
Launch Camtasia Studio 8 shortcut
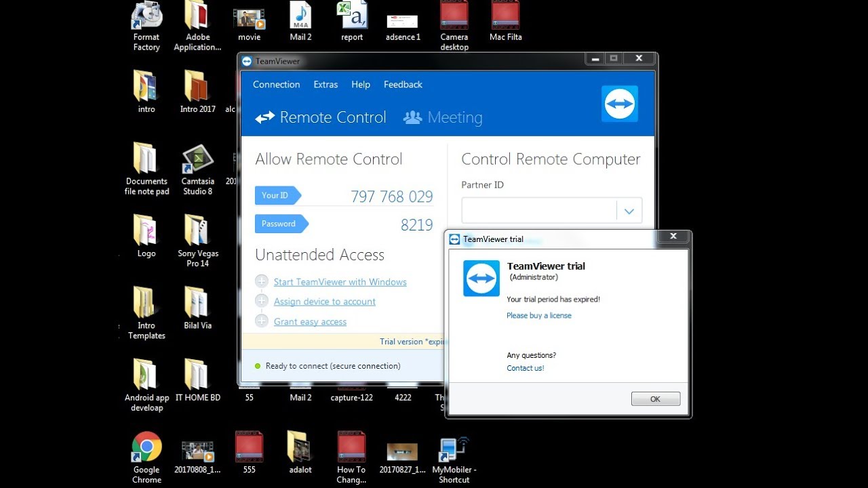coord(197,170)
